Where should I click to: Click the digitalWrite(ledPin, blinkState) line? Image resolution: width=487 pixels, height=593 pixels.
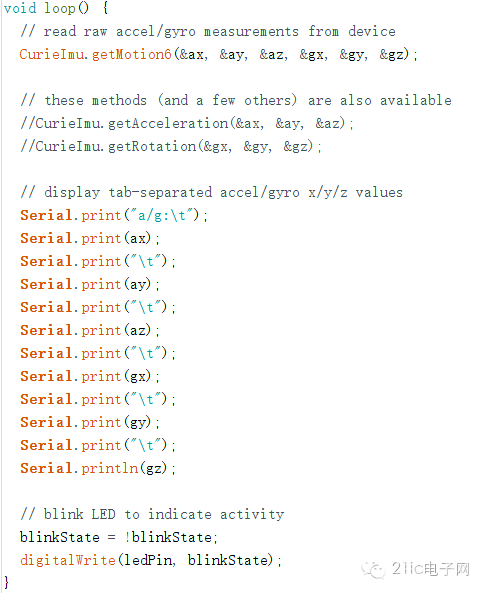pyautogui.click(x=151, y=560)
